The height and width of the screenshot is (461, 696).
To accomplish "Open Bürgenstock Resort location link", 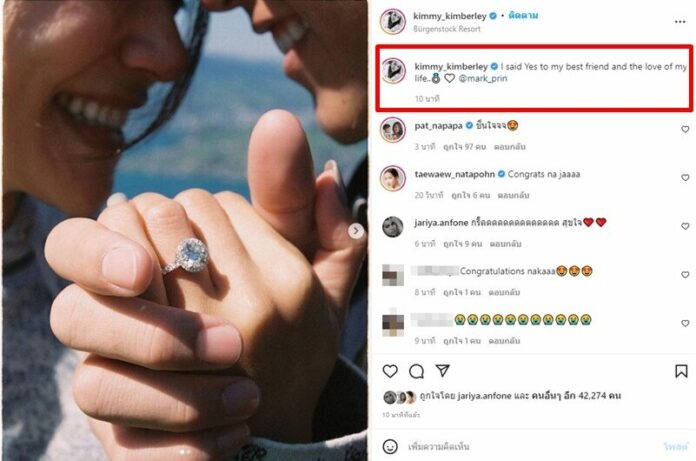I will (x=447, y=29).
